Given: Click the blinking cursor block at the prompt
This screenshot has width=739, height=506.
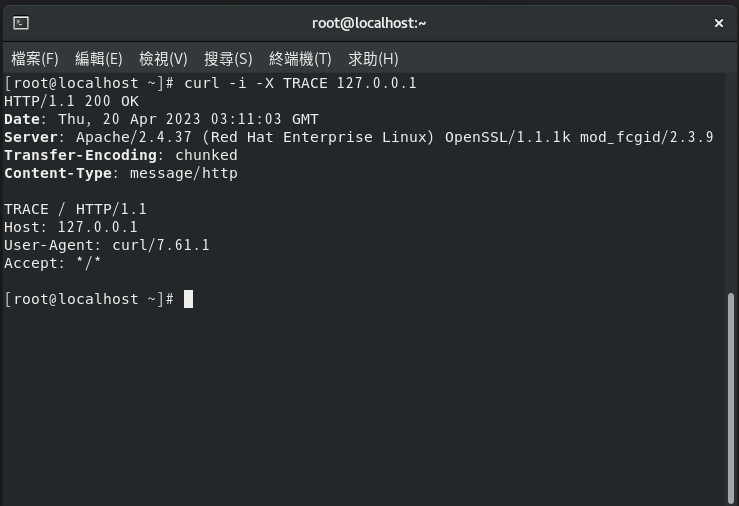Looking at the screenshot, I should tap(188, 299).
